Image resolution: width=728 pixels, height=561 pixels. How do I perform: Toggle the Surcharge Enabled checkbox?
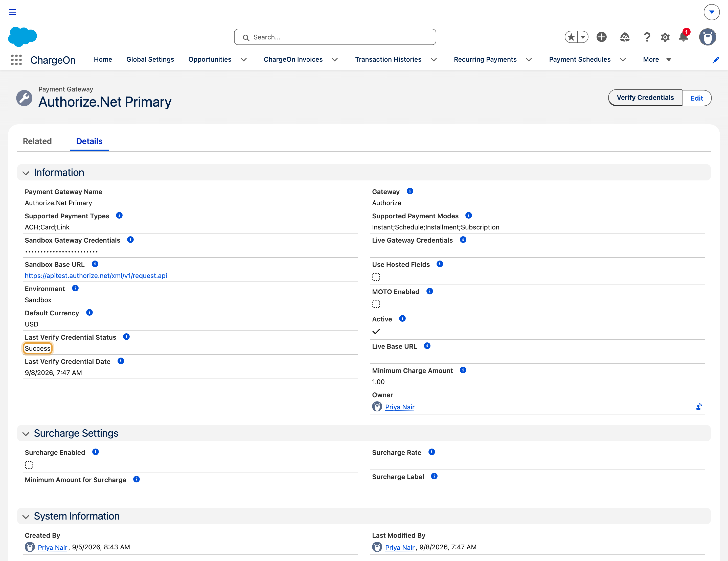coord(29,465)
